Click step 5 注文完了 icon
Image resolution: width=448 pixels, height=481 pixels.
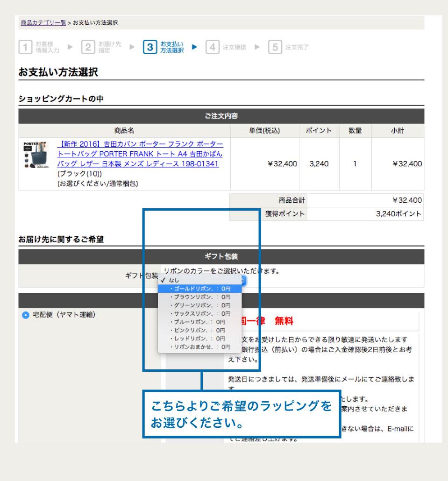[x=275, y=47]
